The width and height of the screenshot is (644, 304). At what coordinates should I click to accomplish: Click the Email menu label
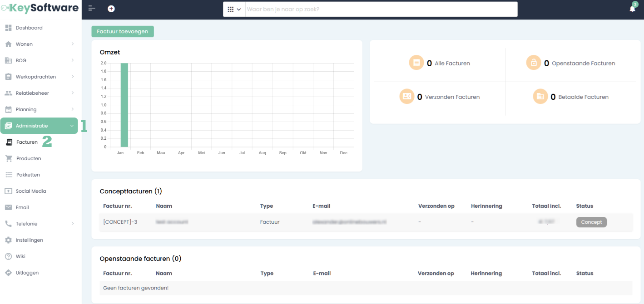point(22,207)
